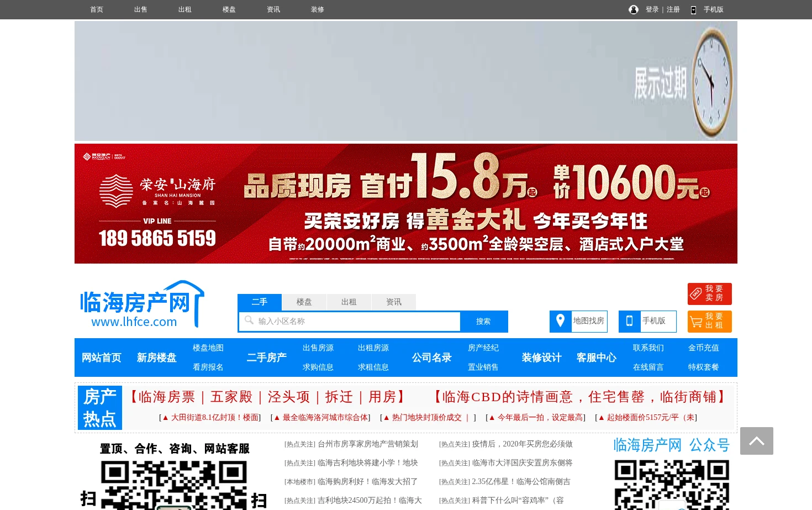This screenshot has width=812, height=510.
Task: Open 置业销售 sub-link
Action: [483, 367]
